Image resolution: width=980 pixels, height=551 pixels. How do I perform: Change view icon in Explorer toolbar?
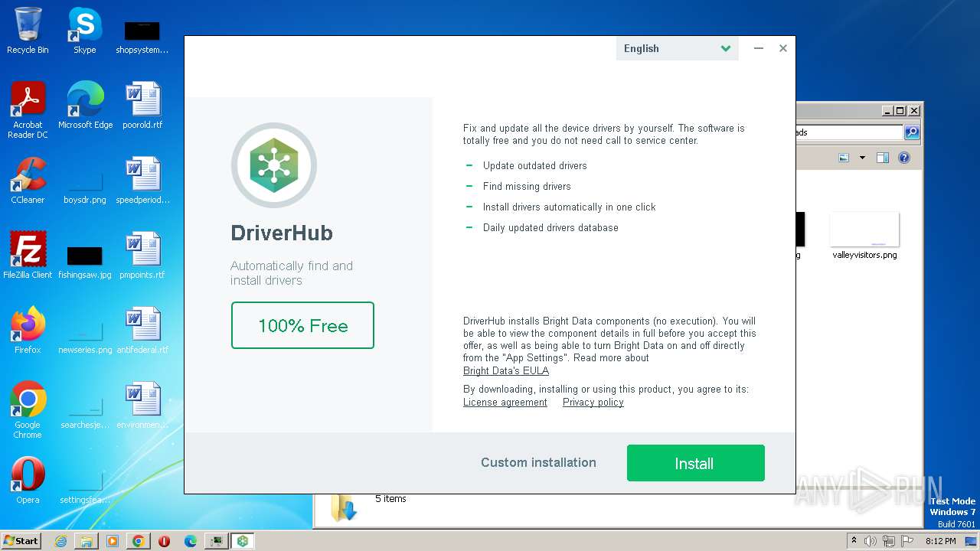point(844,158)
